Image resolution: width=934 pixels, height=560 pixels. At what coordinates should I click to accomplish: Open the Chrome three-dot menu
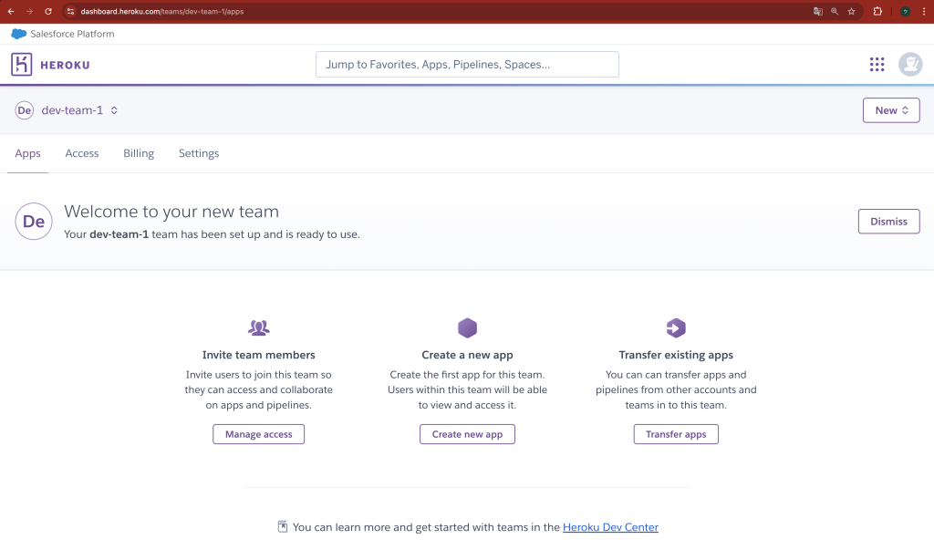(924, 12)
